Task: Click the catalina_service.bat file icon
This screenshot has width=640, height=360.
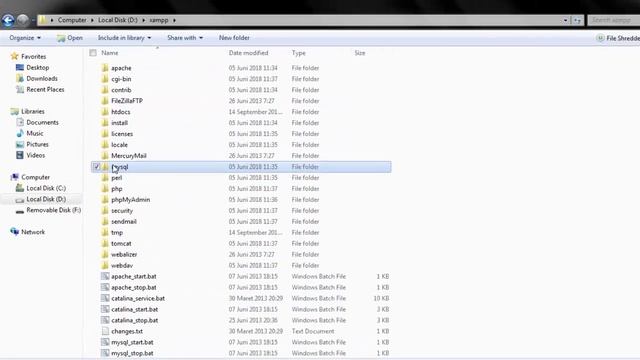Action: click(x=105, y=298)
